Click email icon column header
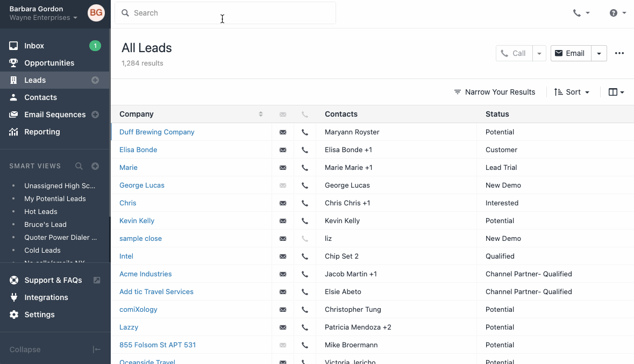 point(283,115)
